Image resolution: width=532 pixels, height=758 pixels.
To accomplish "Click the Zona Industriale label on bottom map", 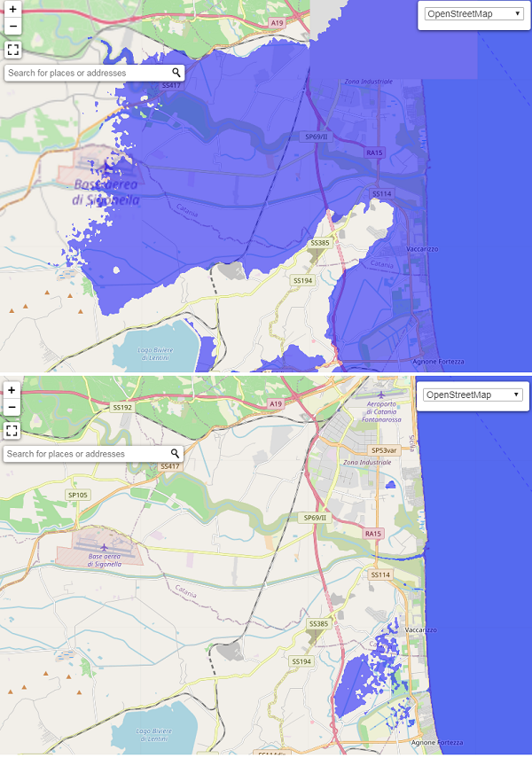I will tap(368, 463).
